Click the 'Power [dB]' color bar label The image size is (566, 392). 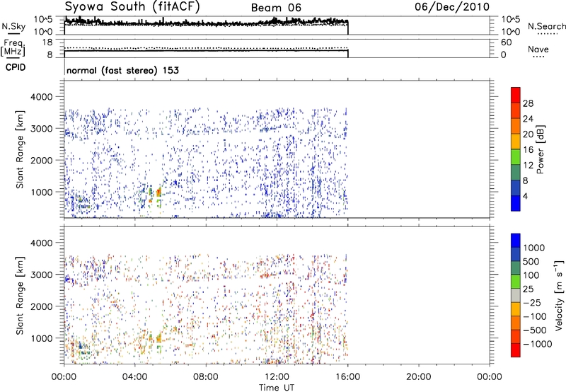pos(540,149)
